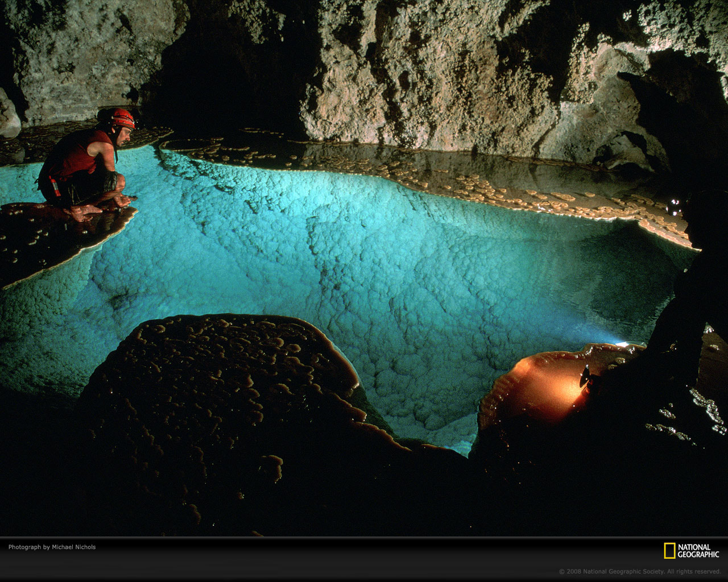Click the caver's hands touching the rock

[x=124, y=200]
